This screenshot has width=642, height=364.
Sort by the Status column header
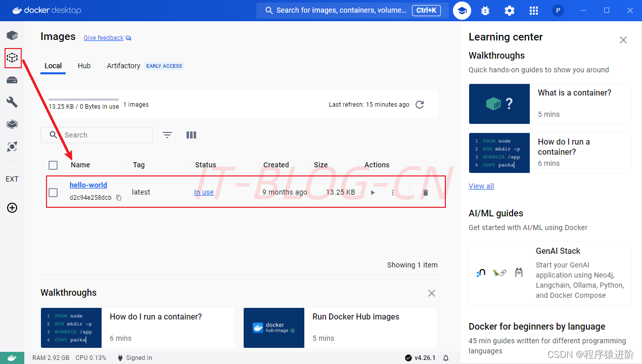206,165
